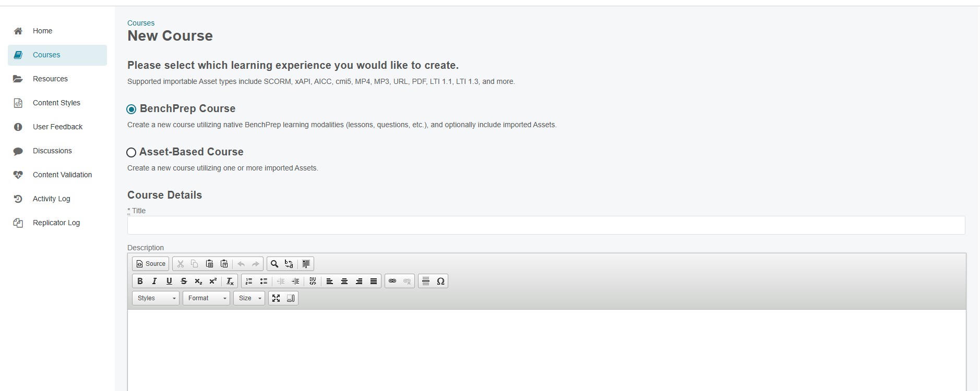
Task: Increase the indent in the editor
Action: pos(295,281)
